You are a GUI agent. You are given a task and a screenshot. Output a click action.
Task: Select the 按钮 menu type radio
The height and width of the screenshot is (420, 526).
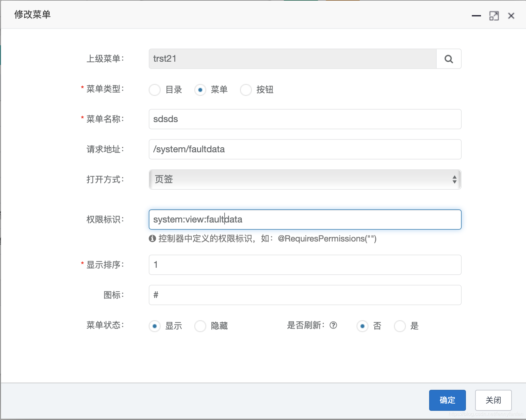coord(246,90)
